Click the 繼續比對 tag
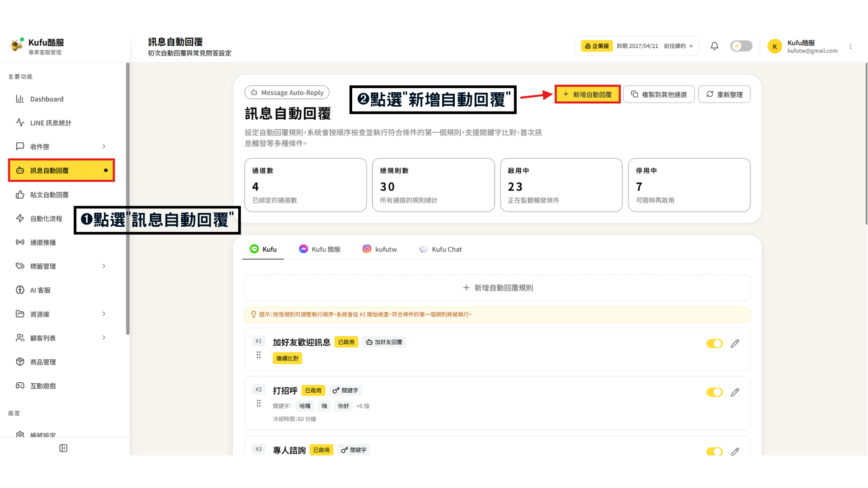The height and width of the screenshot is (488, 868). 288,358
